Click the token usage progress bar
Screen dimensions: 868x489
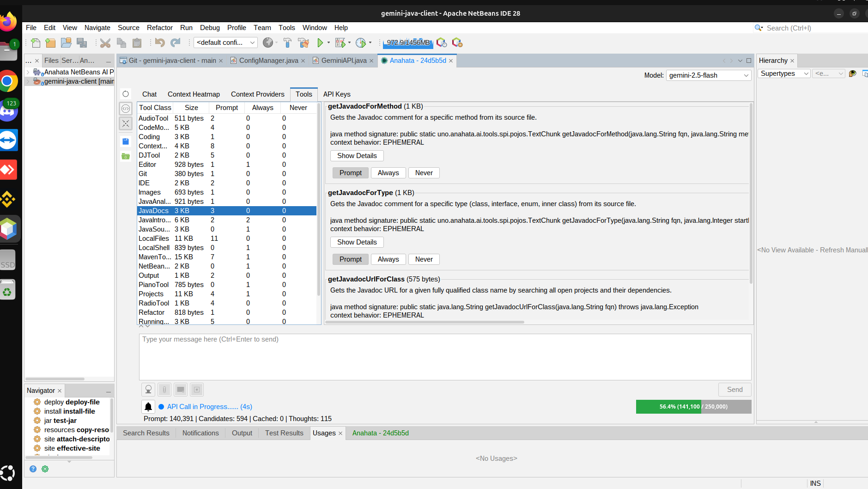pyautogui.click(x=693, y=407)
